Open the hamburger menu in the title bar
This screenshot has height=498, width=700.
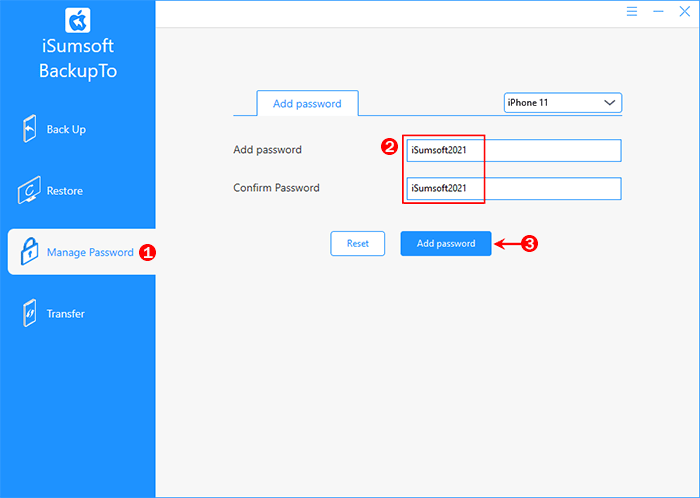tap(632, 12)
